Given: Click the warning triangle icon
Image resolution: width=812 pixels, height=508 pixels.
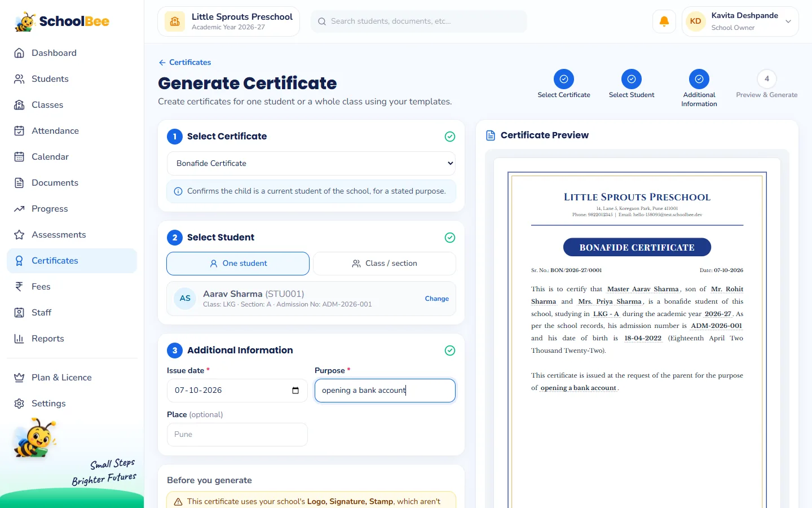Looking at the screenshot, I should 178,502.
